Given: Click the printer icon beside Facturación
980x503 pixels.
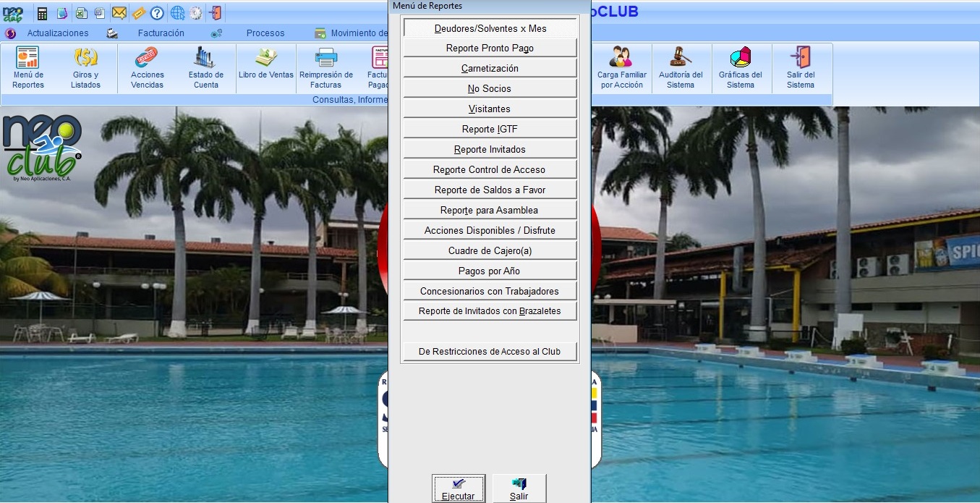Looking at the screenshot, I should click(x=112, y=33).
